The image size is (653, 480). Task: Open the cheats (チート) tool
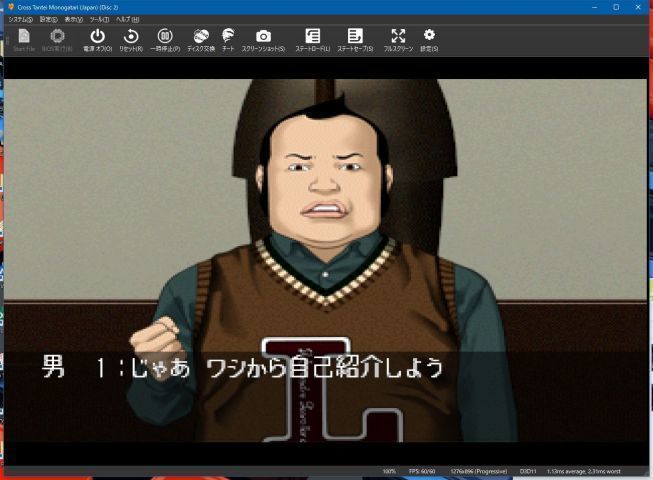[228, 40]
